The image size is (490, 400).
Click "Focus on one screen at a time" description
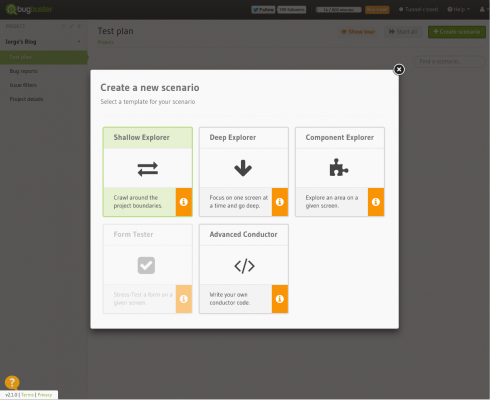click(239, 202)
